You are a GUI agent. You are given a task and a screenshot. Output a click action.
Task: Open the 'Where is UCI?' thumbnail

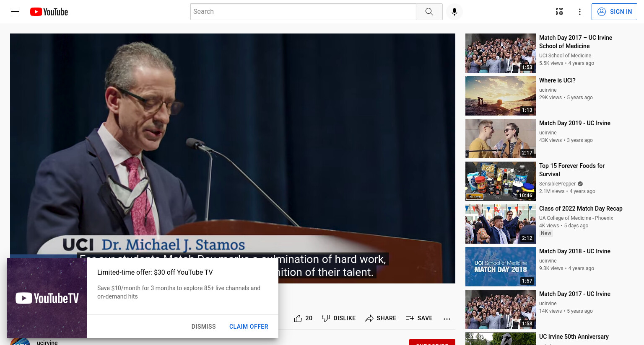[501, 96]
